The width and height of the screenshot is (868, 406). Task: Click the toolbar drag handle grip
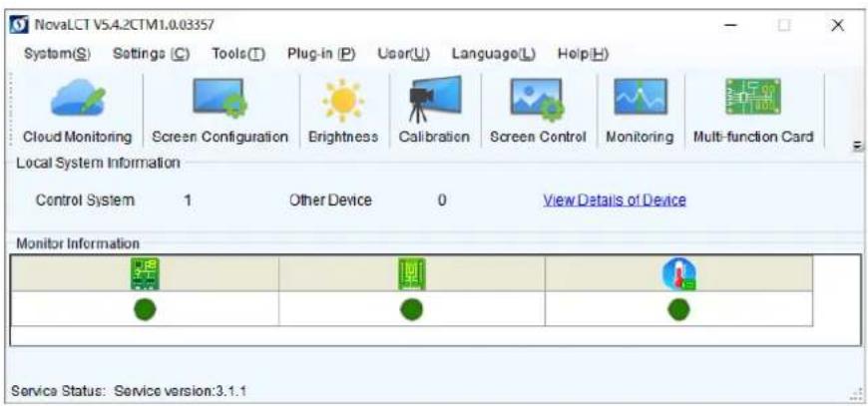(x=10, y=111)
